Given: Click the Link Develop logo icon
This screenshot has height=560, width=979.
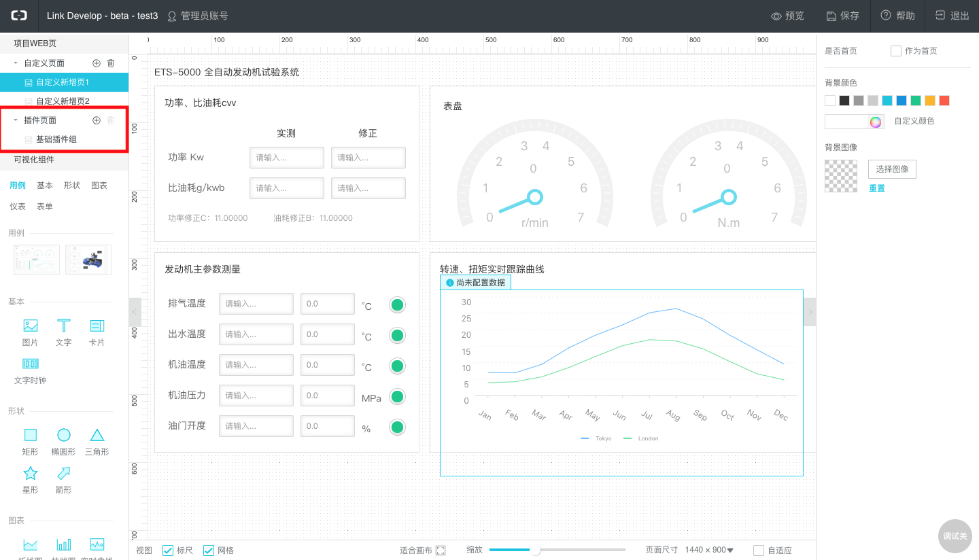Looking at the screenshot, I should (x=18, y=16).
